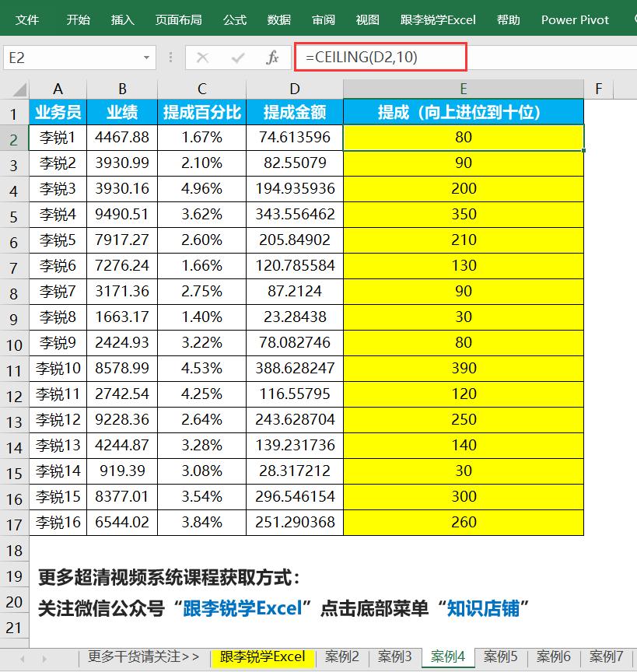The height and width of the screenshot is (672, 637).
Task: Open the 数据 (Data) ribbon tab
Action: (x=278, y=19)
